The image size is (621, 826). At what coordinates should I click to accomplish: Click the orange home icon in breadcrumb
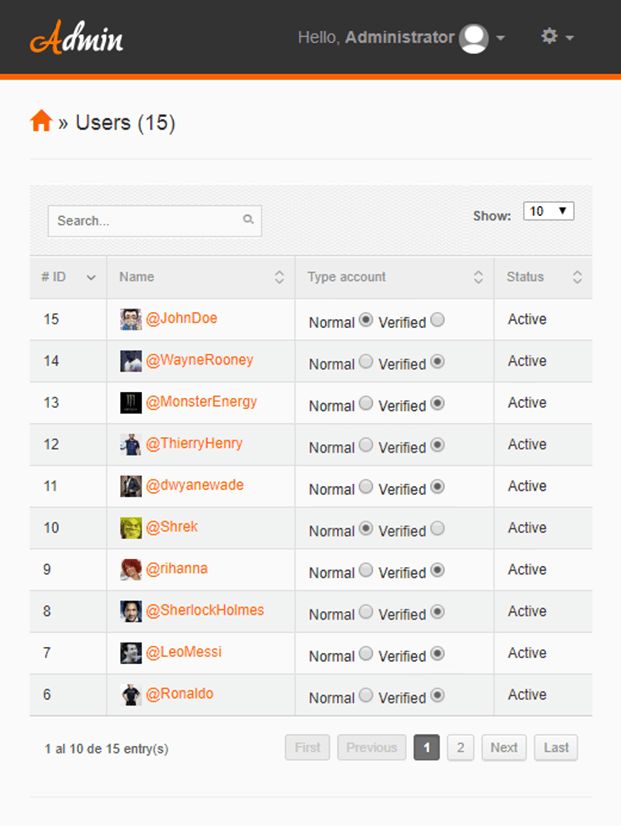coord(41,121)
